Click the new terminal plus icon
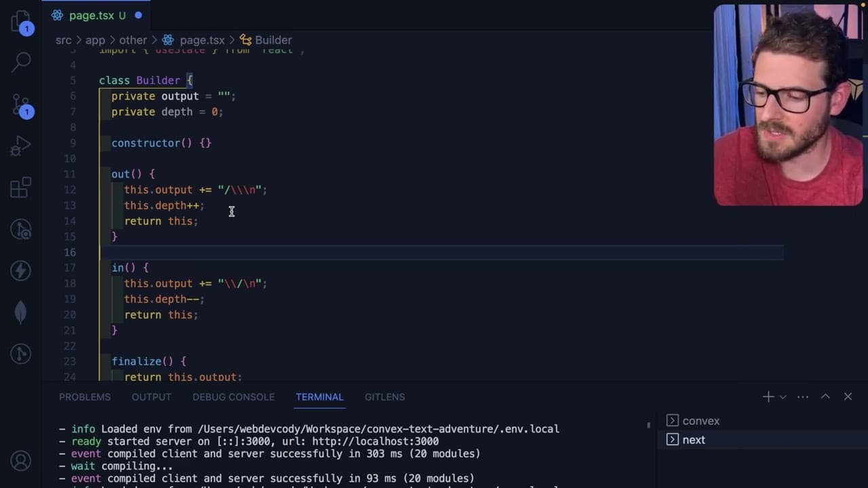Image resolution: width=868 pixels, height=488 pixels. [x=768, y=396]
